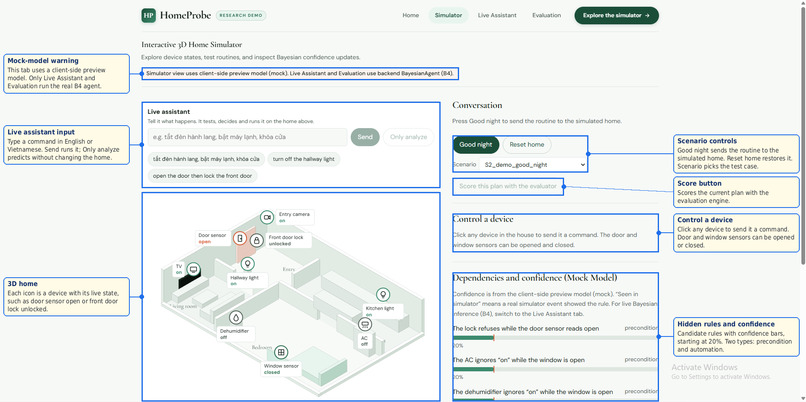
Task: Click 'The lock refuses while the door sensor reads open' text
Action: tap(525, 328)
